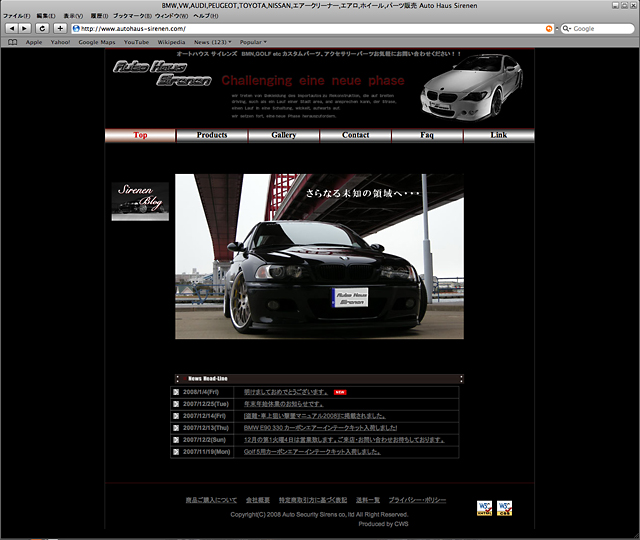Click arrow icon beside 2007/12/2(Sun)
The height and width of the screenshot is (540, 640).
pyautogui.click(x=176, y=440)
